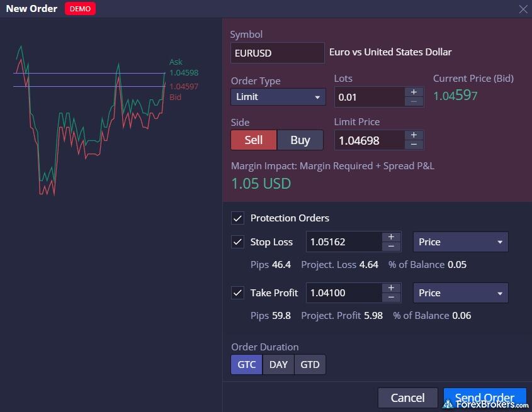Click Euro vs United States Dollar text

tap(390, 52)
